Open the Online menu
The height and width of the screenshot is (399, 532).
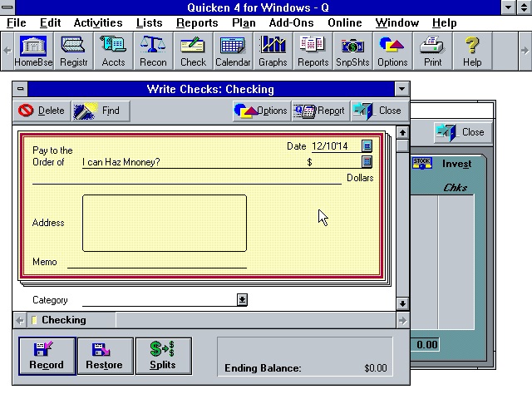[x=345, y=22]
